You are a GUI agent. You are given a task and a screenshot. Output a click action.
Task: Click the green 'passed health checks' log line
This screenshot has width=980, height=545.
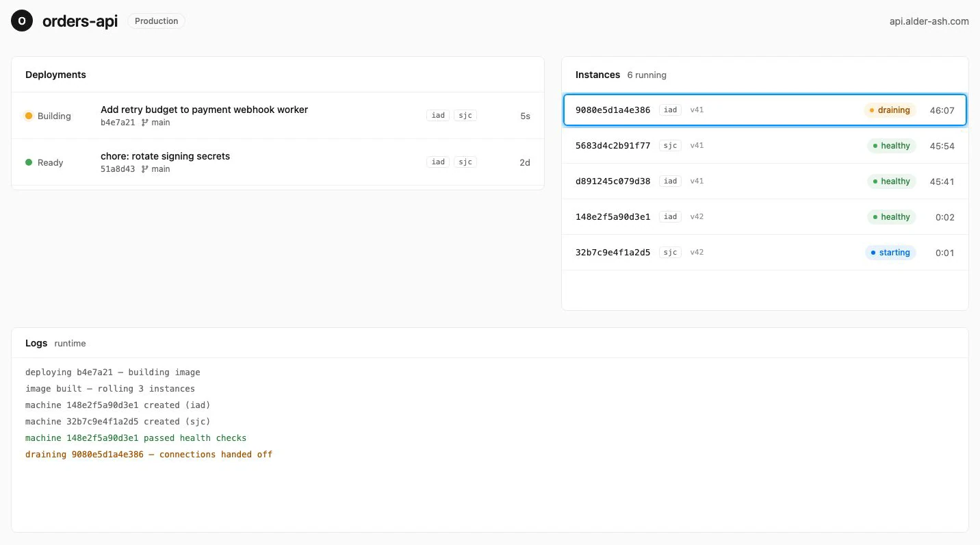click(136, 438)
